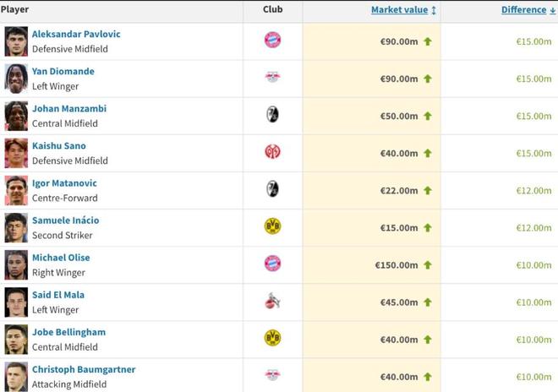This screenshot has width=558, height=392.
Task: Click Dortmund crest in Jobe Bellingham row
Action: [272, 338]
